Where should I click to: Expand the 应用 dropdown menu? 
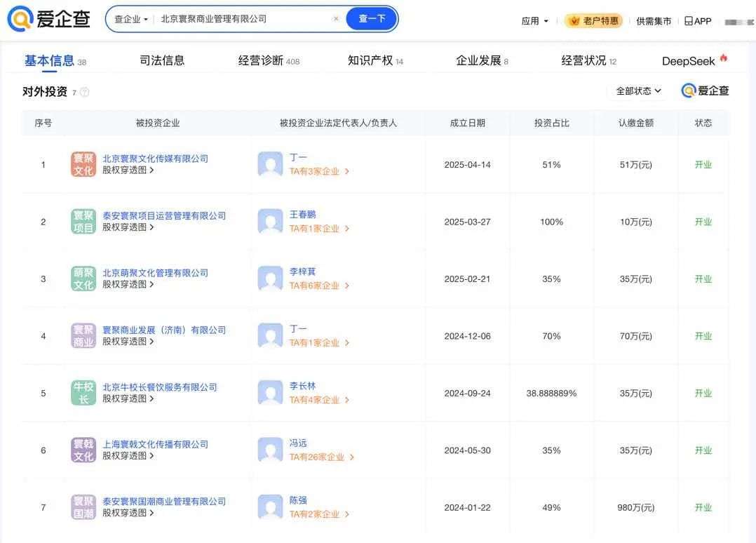(534, 21)
